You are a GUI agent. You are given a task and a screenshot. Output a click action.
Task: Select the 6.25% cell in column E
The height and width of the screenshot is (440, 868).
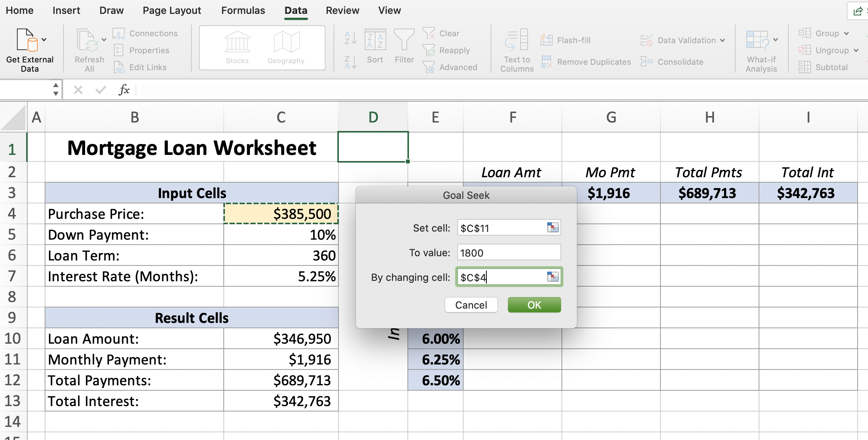tap(436, 359)
